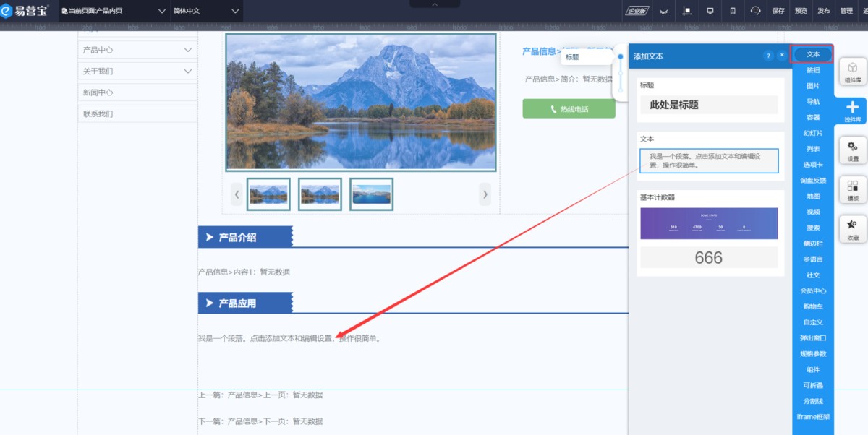Open the 设置 settings gear panel
Image resolution: width=868 pixels, height=435 pixels.
853,150
